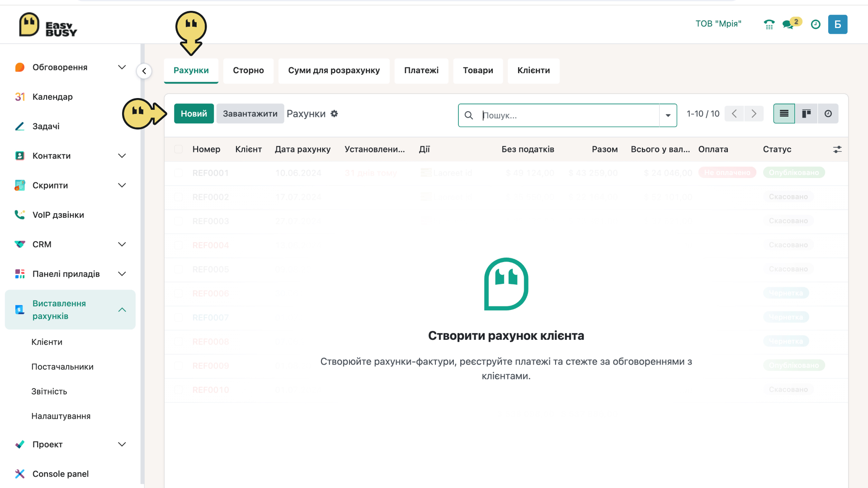The height and width of the screenshot is (488, 868).
Task: Click the Console panel icon
Action: pos(20,474)
